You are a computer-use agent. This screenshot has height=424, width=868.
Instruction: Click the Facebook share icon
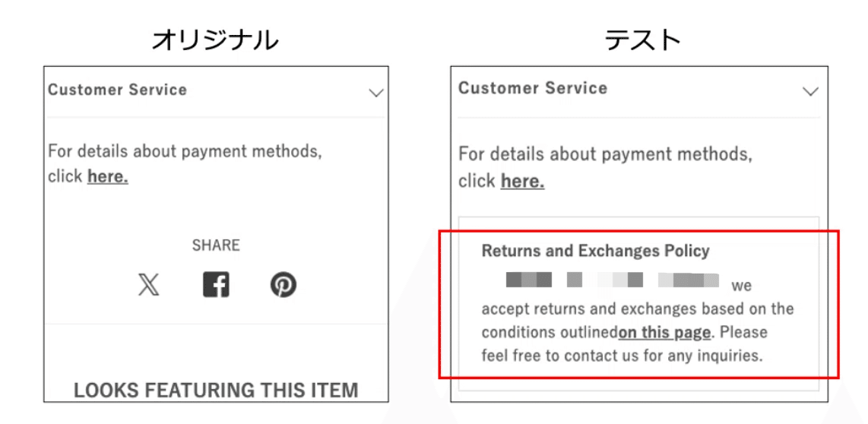(x=216, y=285)
